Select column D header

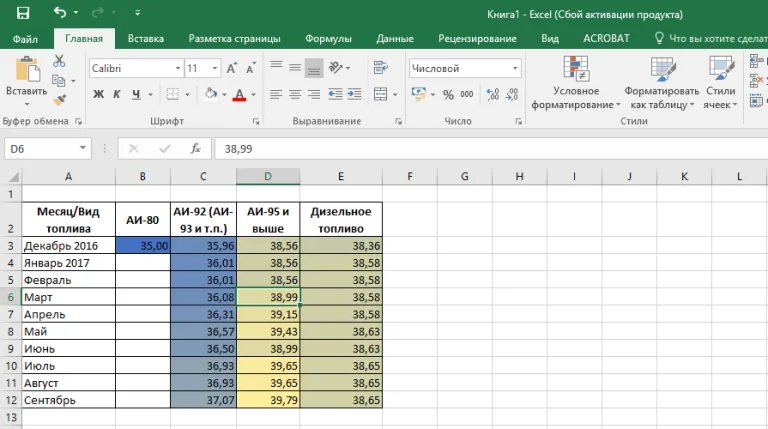(x=268, y=176)
